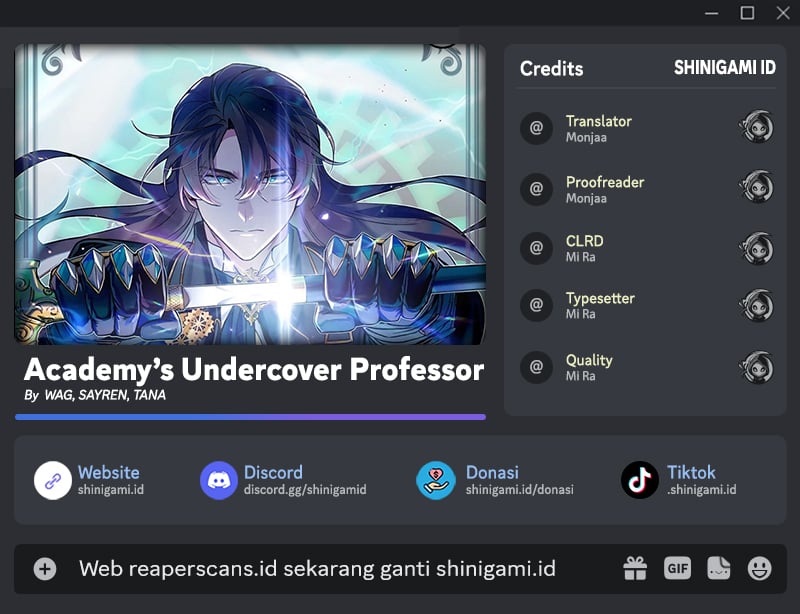Click the By WAG, SAYREN, TANA byline
Viewport: 800px width, 614px height.
tap(95, 395)
